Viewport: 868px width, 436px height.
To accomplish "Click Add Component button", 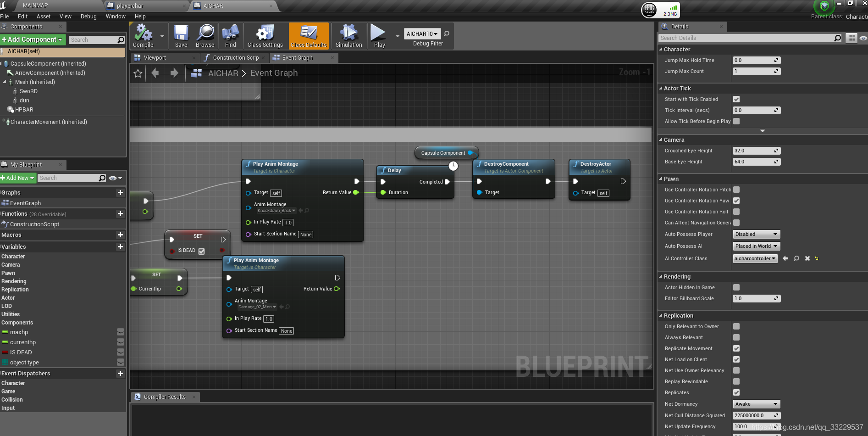I will [x=33, y=39].
